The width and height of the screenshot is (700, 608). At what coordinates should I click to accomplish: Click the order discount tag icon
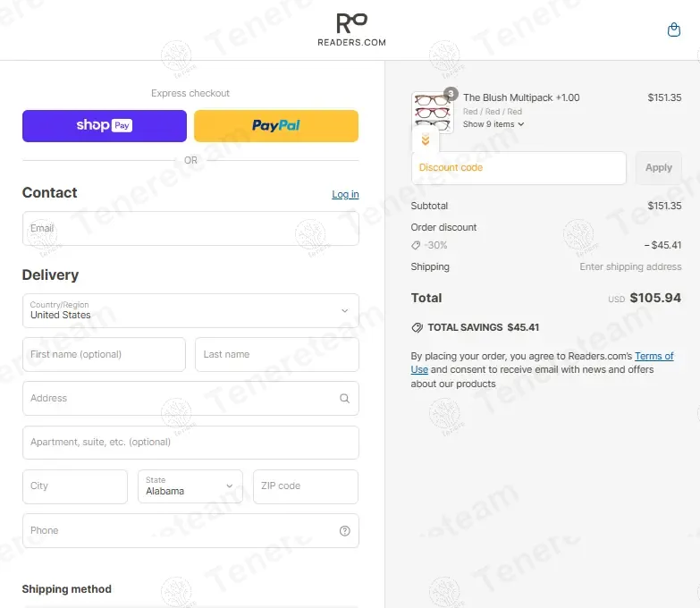(x=416, y=245)
